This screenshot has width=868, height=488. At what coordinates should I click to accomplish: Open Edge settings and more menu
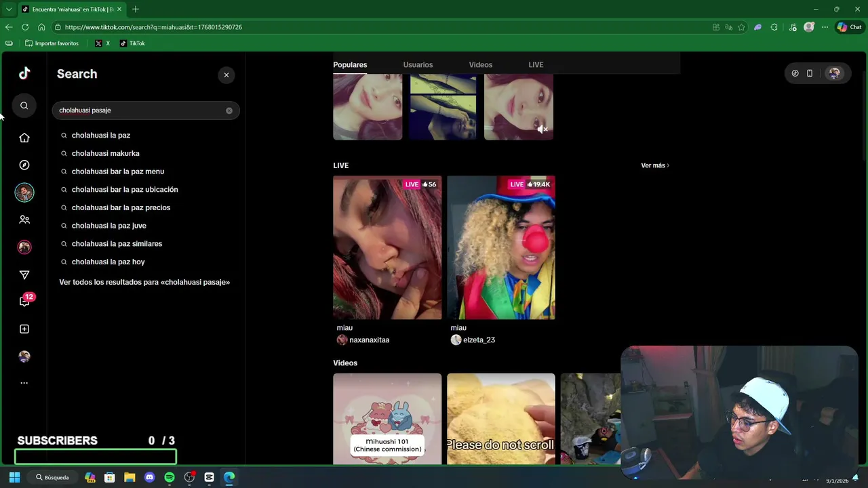click(825, 27)
